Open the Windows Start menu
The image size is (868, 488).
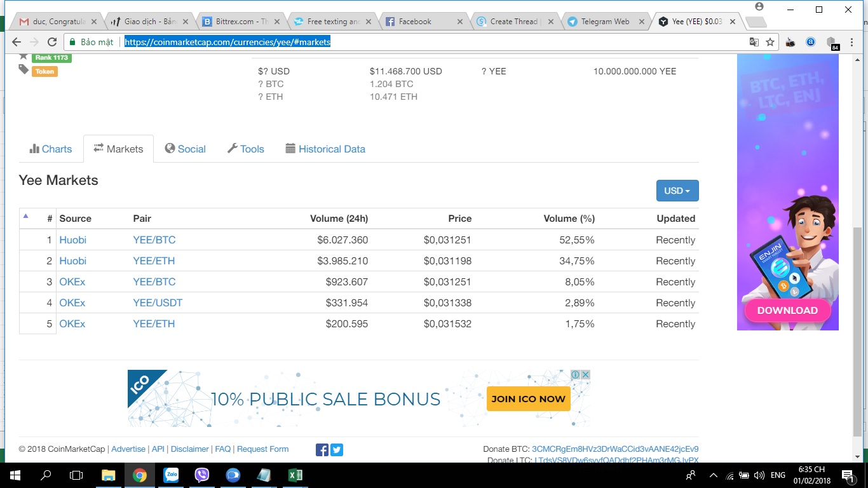(x=14, y=475)
